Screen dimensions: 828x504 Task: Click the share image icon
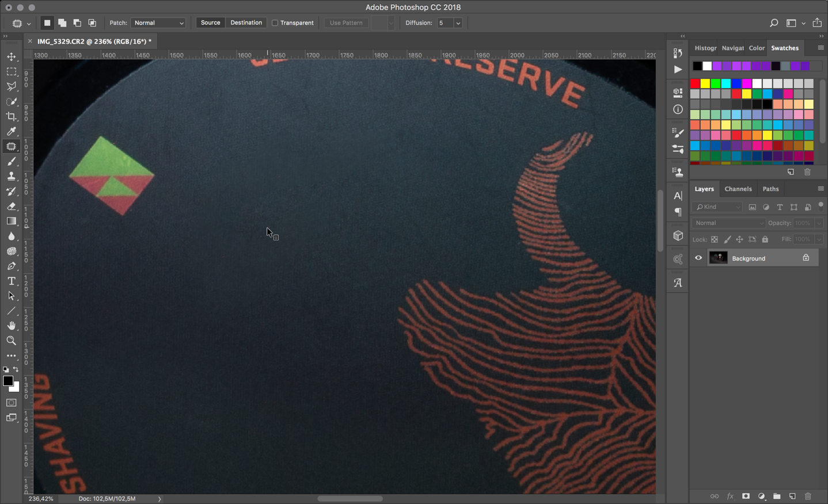pyautogui.click(x=817, y=22)
